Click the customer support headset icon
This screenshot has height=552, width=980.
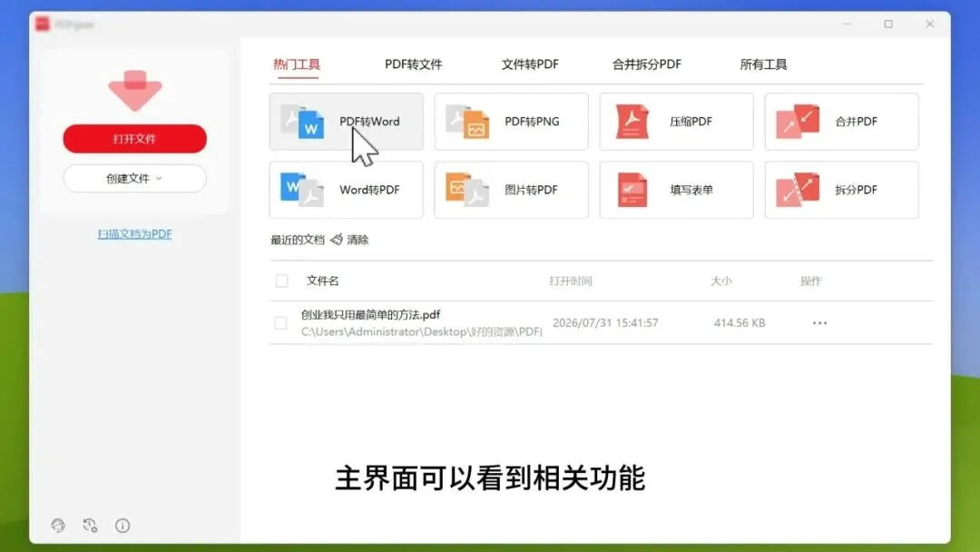click(x=58, y=525)
